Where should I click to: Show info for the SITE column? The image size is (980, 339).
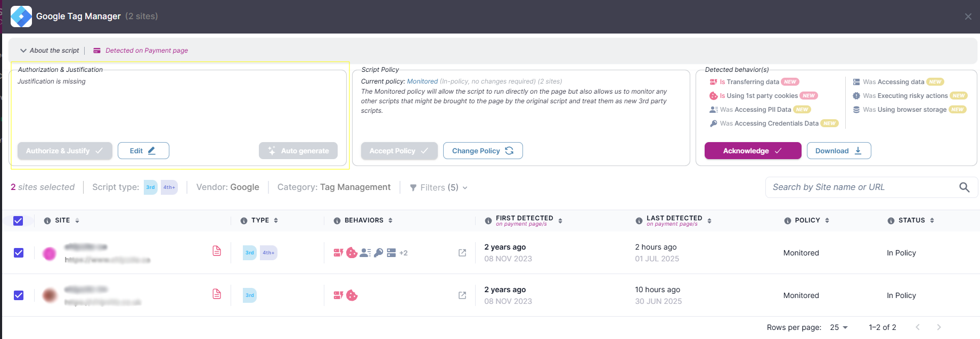coord(47,221)
